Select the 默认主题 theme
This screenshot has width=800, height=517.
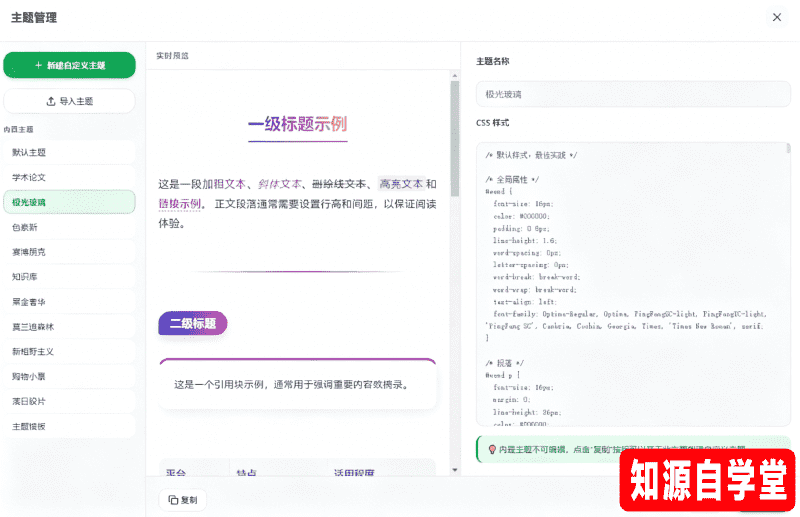(x=69, y=152)
